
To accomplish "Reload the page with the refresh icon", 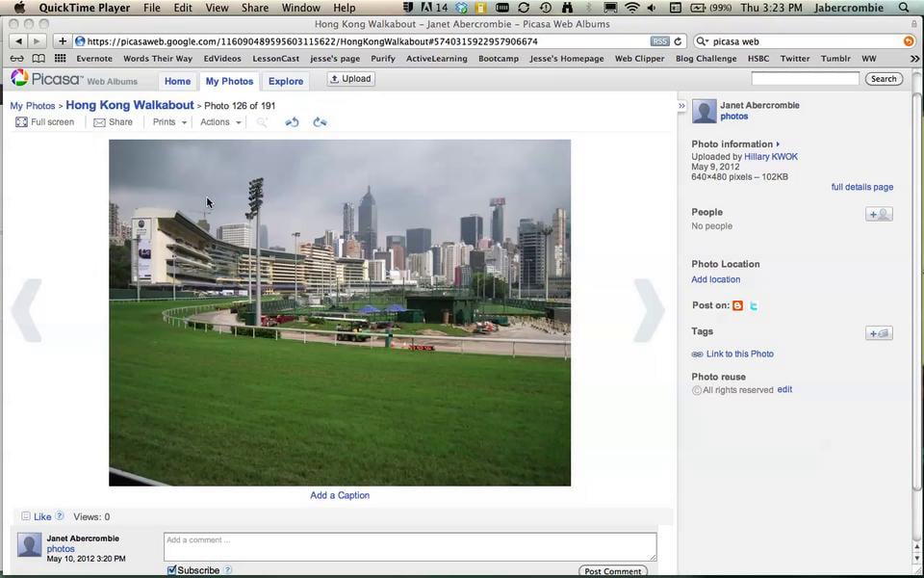I will point(678,41).
